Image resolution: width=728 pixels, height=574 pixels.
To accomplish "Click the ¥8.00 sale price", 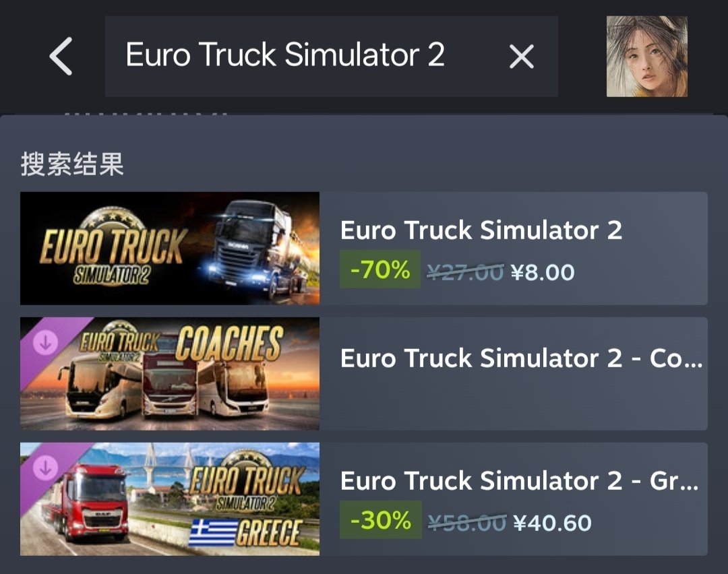I will click(x=543, y=272).
